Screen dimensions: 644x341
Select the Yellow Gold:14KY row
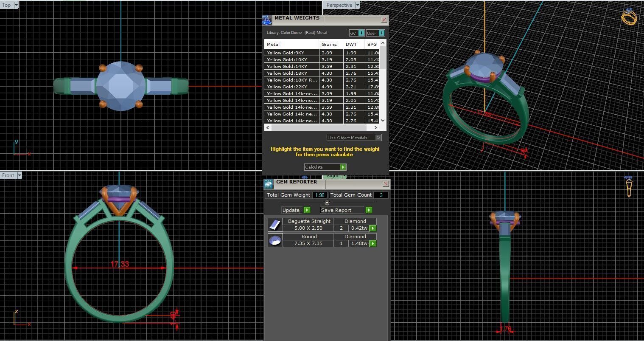pos(322,66)
